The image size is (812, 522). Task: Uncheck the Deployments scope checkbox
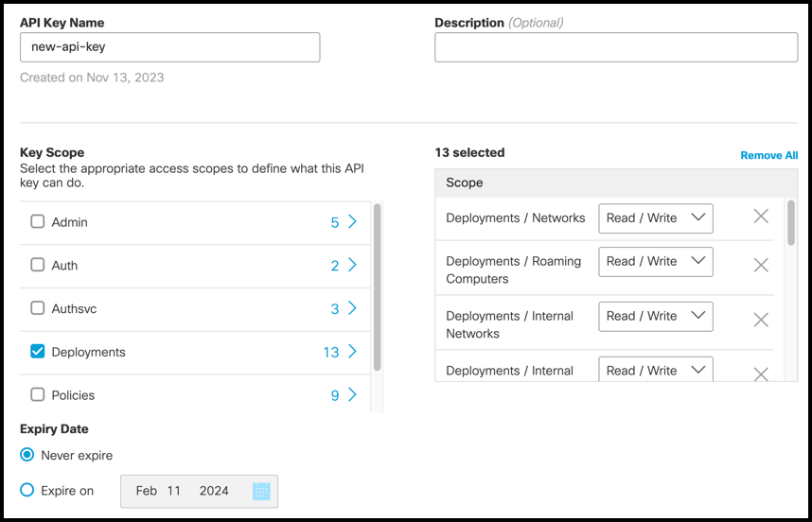[38, 352]
